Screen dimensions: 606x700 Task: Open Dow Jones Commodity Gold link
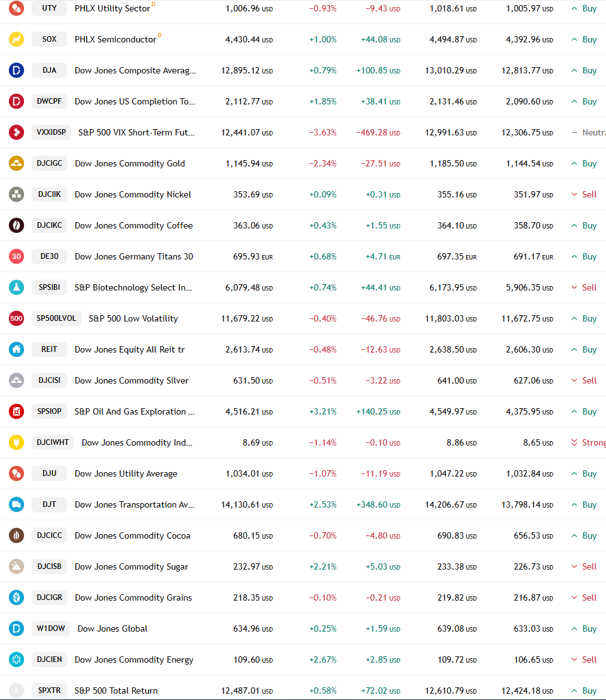pyautogui.click(x=130, y=163)
